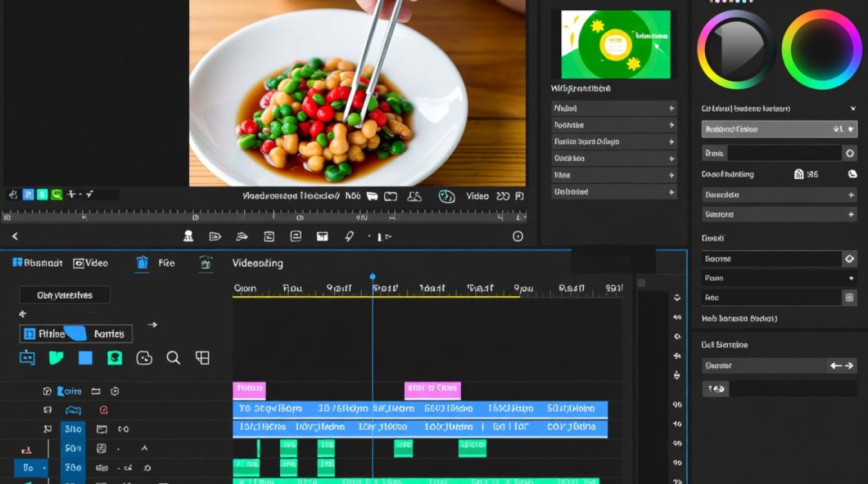Image resolution: width=868 pixels, height=484 pixels.
Task: Click the trash bin icon beside File
Action: (143, 263)
